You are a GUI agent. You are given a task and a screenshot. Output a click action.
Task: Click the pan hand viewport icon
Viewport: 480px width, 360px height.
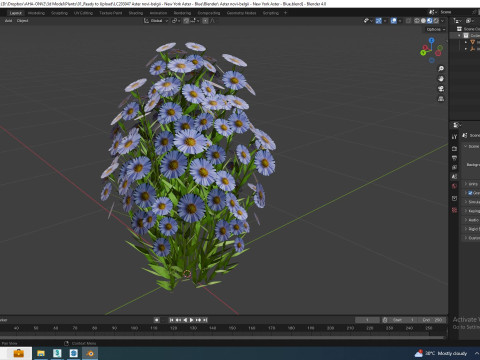tap(441, 79)
